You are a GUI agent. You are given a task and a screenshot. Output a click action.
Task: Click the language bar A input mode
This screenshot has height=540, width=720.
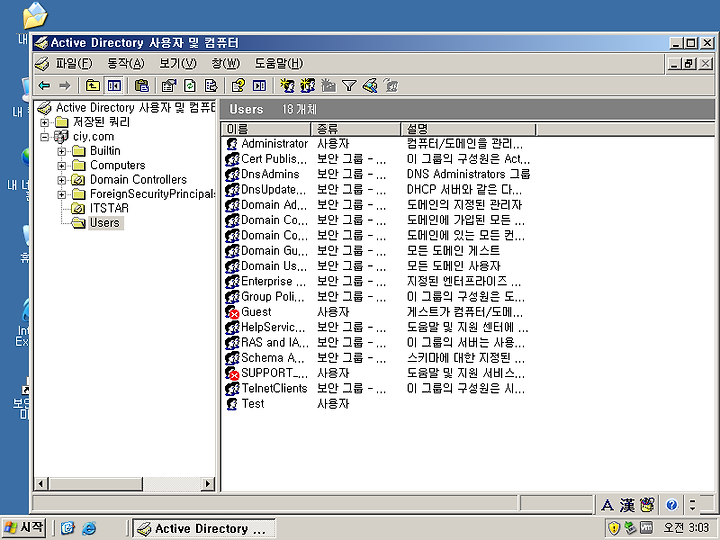[x=607, y=506]
